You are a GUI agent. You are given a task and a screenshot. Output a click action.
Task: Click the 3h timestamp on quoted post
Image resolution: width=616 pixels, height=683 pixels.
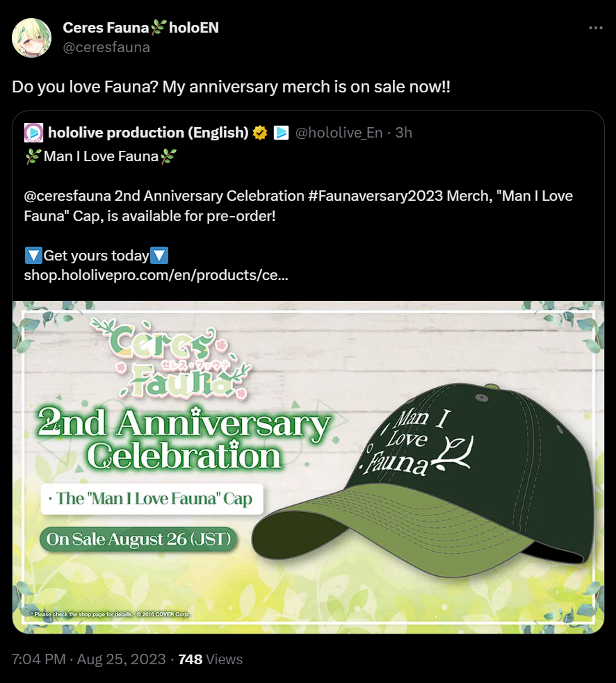(x=404, y=133)
